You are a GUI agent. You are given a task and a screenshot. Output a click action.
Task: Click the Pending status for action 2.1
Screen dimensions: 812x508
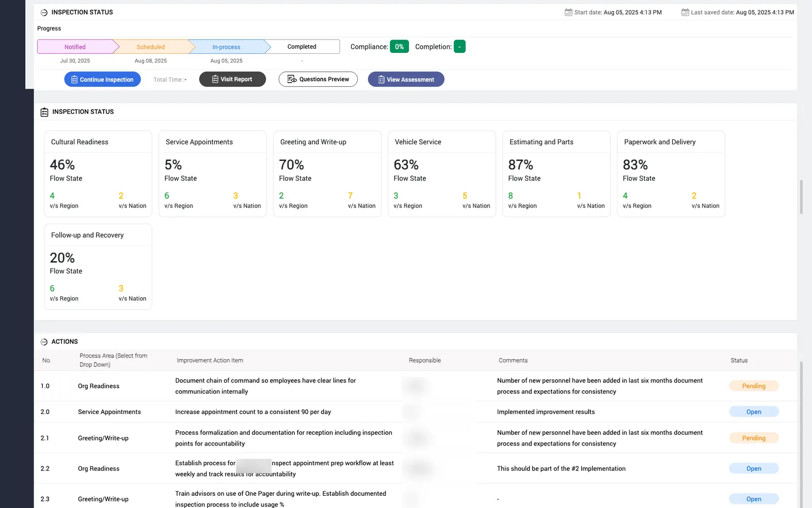(754, 438)
